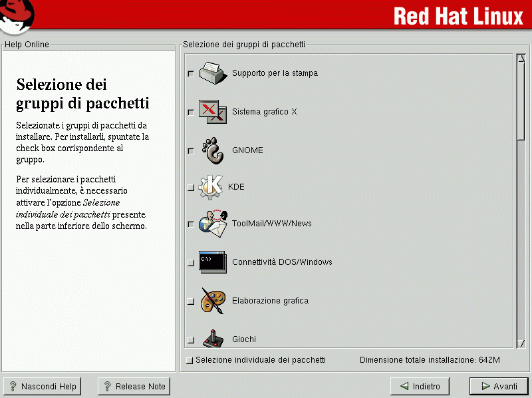Click the Sistema grafico X icon
The height and width of the screenshot is (398, 532).
(213, 112)
